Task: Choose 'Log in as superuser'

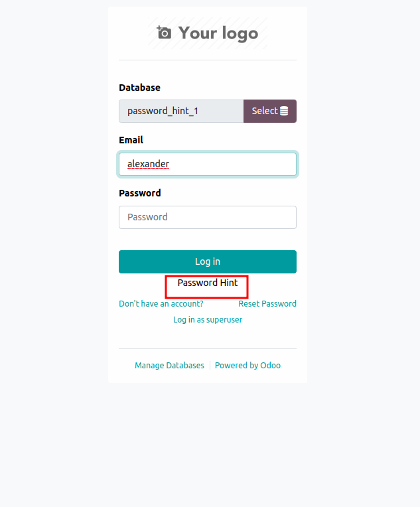Action: tap(208, 320)
